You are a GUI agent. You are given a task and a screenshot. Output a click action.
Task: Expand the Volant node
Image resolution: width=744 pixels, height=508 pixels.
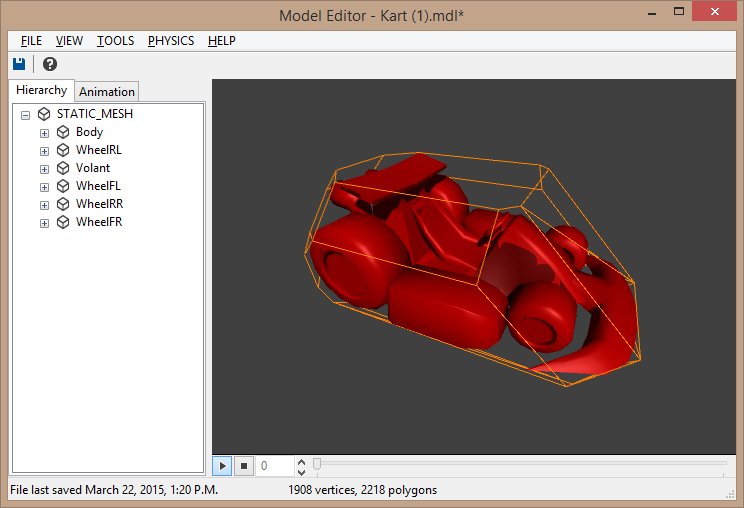[x=44, y=169]
